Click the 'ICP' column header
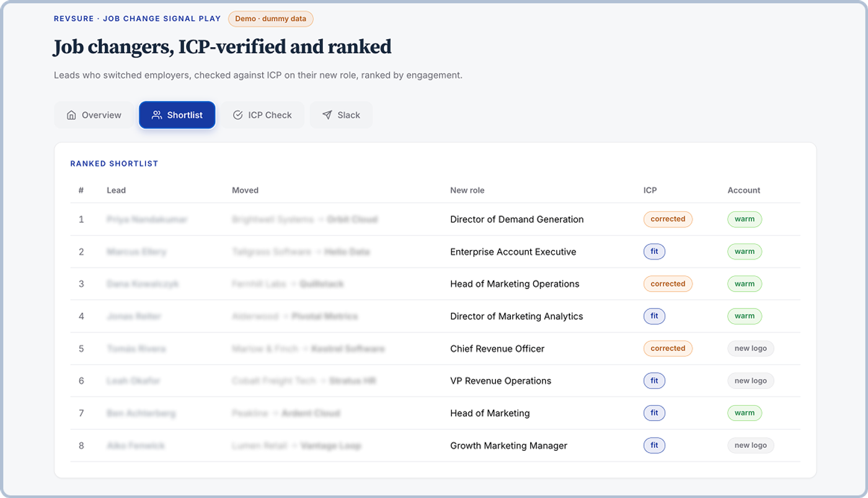The width and height of the screenshot is (868, 498). 650,190
